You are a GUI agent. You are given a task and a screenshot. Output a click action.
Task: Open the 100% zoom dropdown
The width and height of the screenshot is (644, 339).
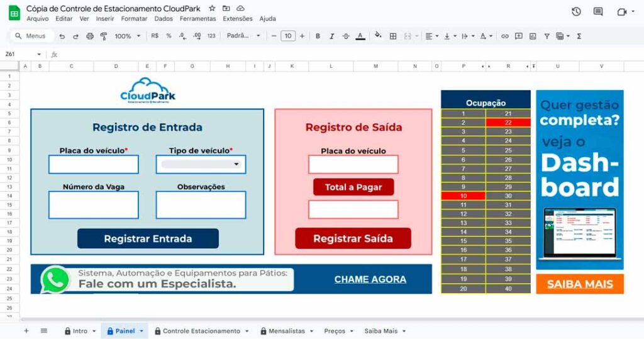point(127,36)
